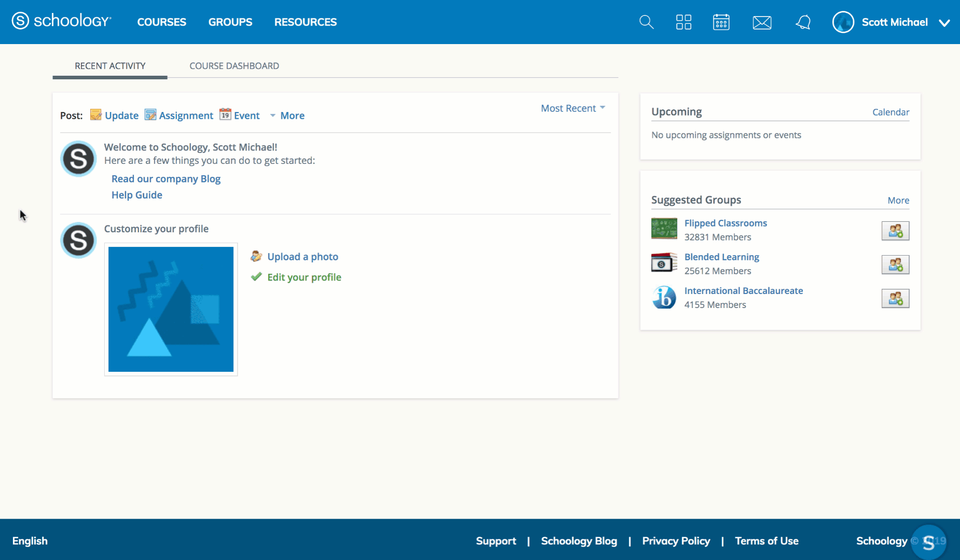Open the search magnifier icon
This screenshot has width=960, height=560.
pos(646,22)
